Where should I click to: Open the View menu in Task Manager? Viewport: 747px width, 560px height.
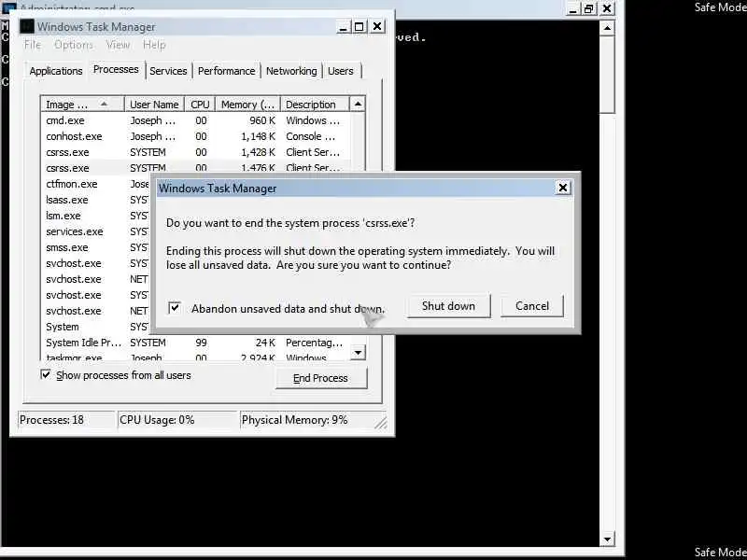pyautogui.click(x=118, y=45)
